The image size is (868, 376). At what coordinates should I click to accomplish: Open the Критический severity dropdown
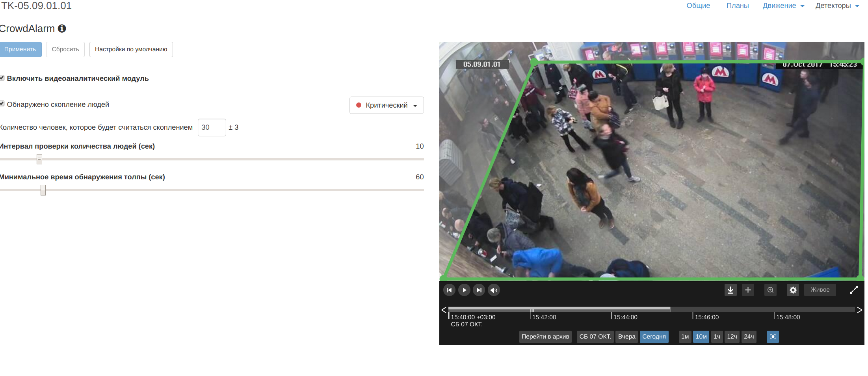pos(387,105)
